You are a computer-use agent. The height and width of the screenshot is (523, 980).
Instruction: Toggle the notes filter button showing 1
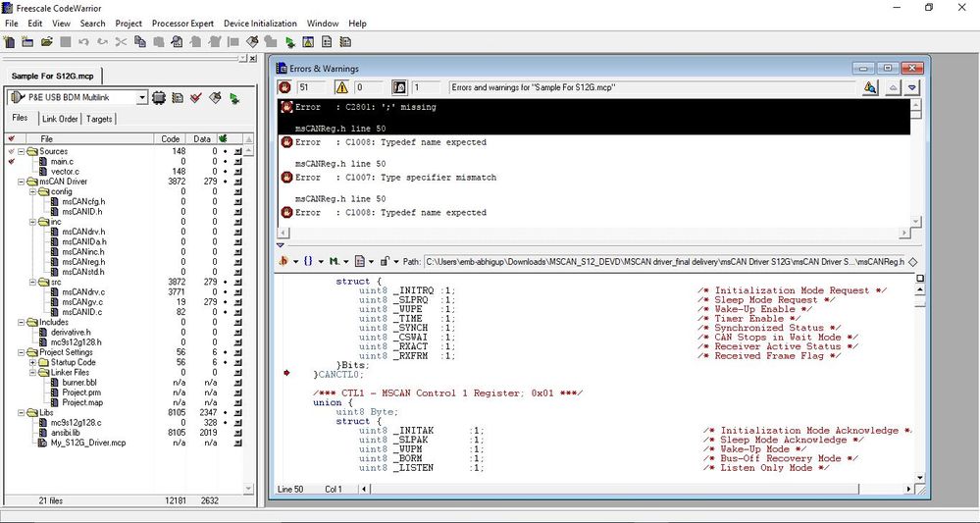coord(399,87)
